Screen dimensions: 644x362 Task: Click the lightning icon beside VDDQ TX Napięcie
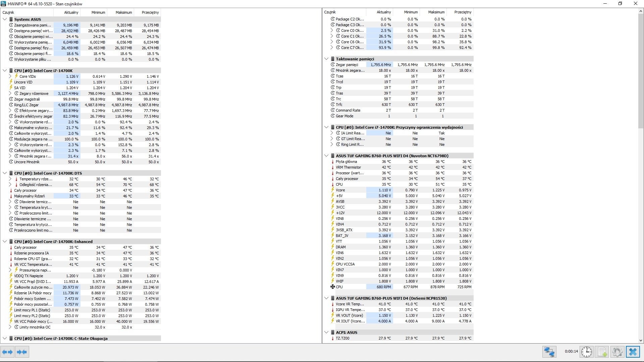tap(11, 276)
